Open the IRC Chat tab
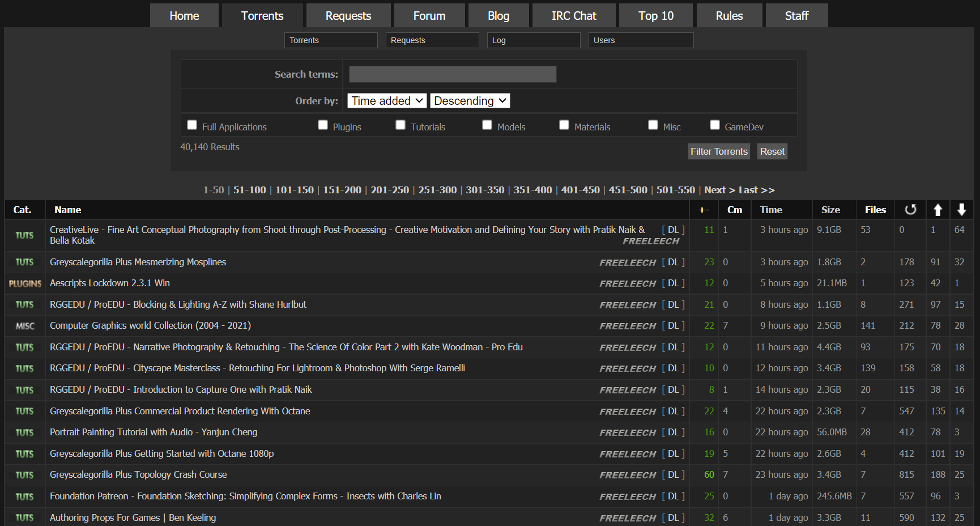 (574, 16)
